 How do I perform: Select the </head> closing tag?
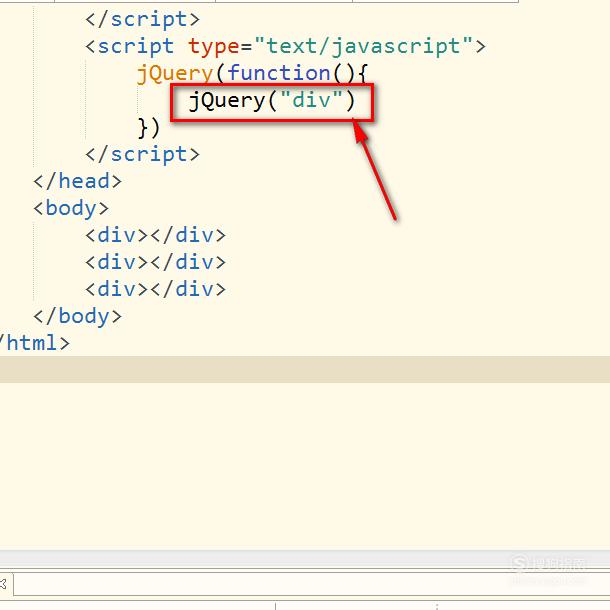tap(77, 182)
